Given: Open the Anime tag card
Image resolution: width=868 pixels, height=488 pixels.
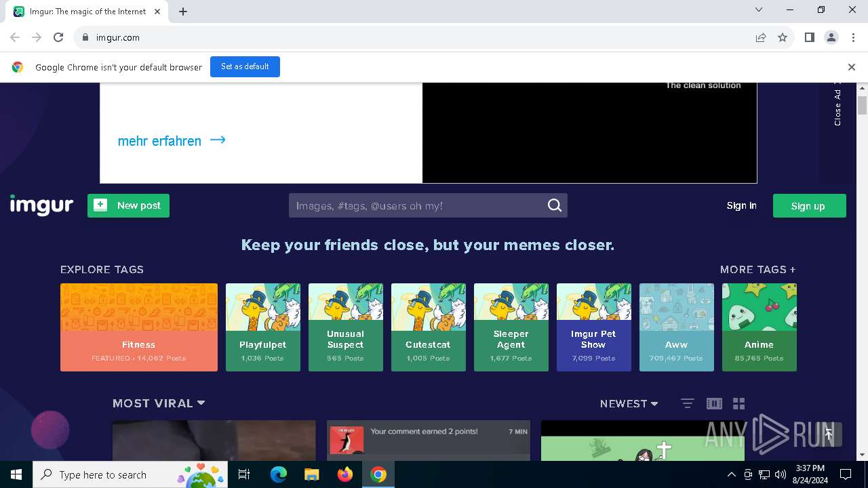Looking at the screenshot, I should tap(759, 327).
